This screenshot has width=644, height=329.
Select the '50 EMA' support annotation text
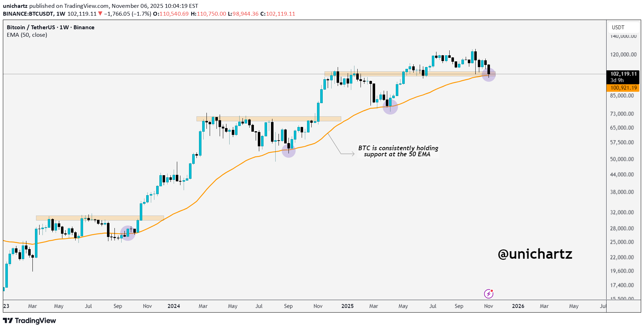tap(398, 151)
